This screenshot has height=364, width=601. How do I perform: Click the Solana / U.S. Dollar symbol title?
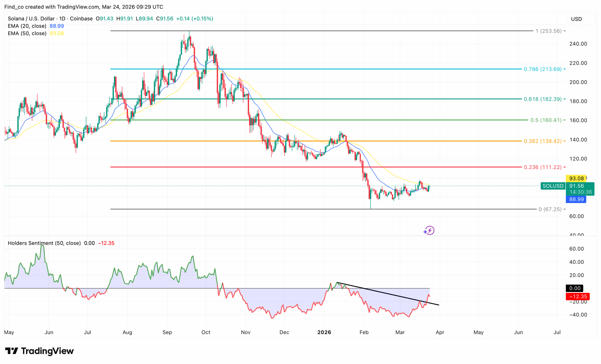50,19
